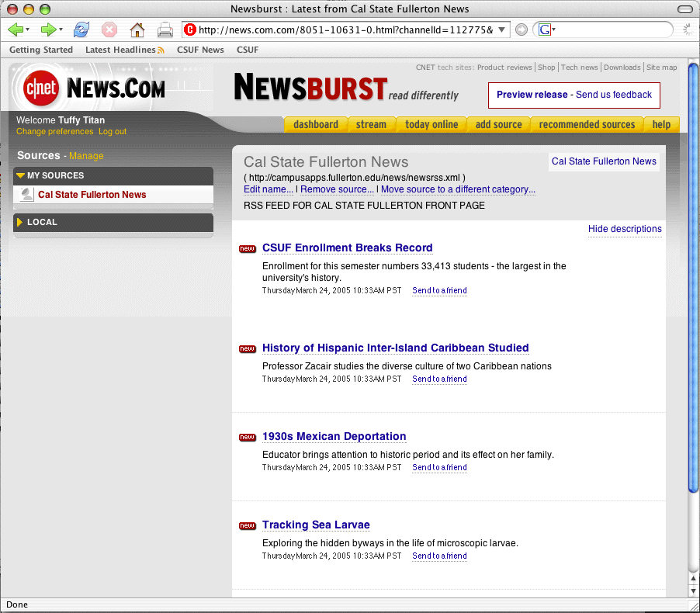Open the CSUF News bookmark
This screenshot has height=613, width=700.
(x=200, y=50)
